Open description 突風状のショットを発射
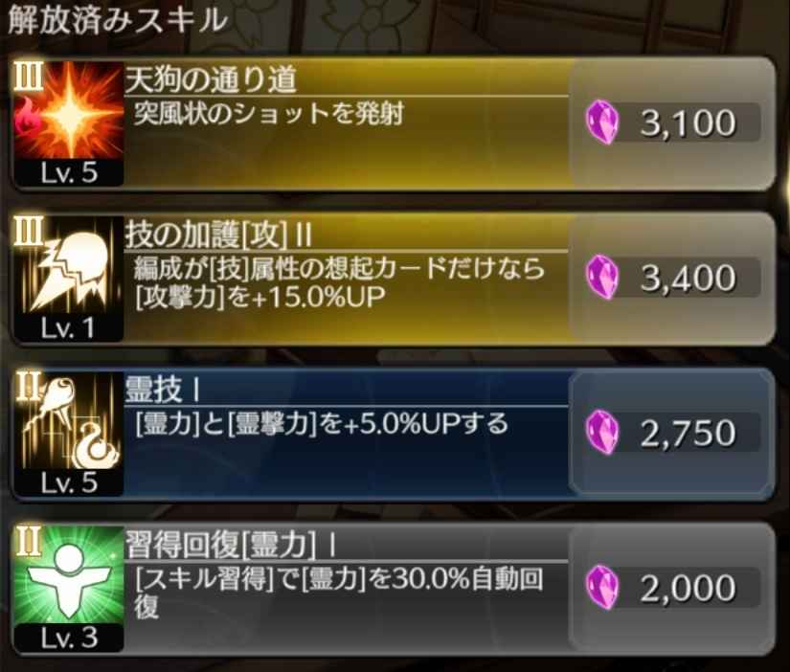The height and width of the screenshot is (672, 790). click(268, 114)
